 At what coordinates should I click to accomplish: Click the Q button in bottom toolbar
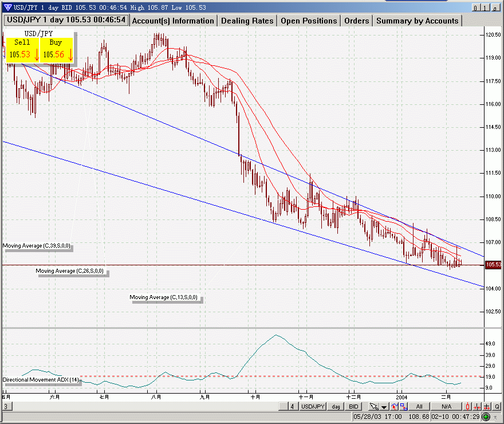(497, 407)
